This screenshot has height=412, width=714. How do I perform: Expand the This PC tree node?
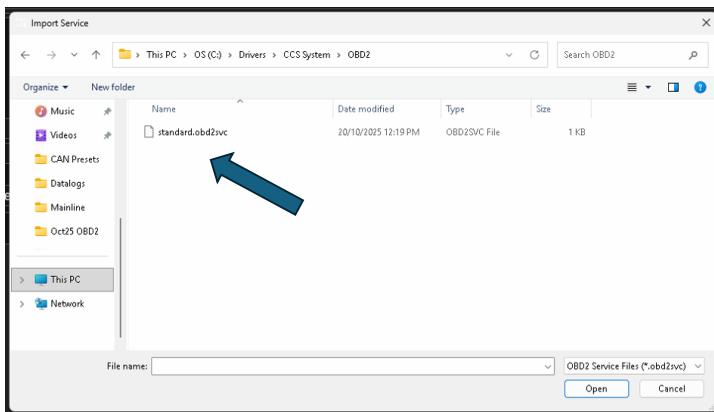click(22, 280)
